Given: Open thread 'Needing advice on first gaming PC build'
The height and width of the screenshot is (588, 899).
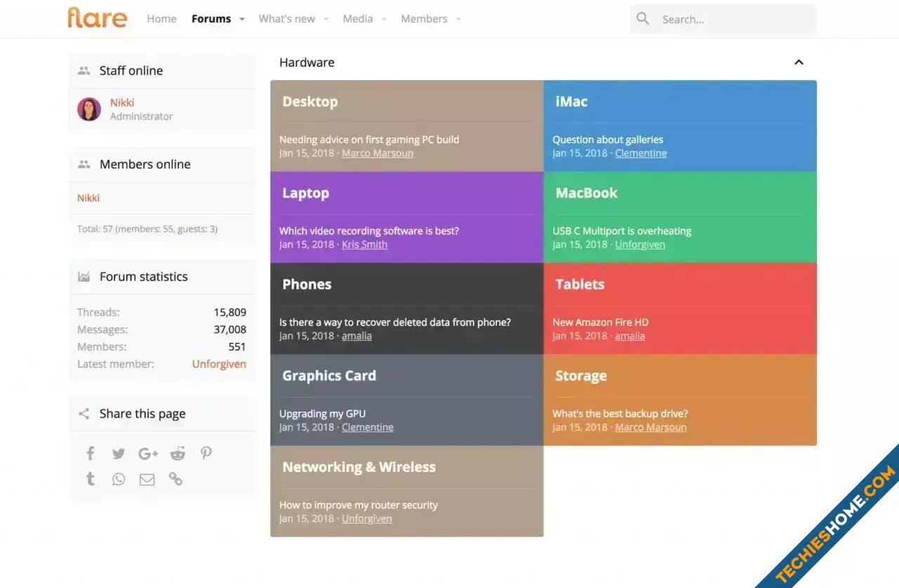Looking at the screenshot, I should (x=369, y=140).
